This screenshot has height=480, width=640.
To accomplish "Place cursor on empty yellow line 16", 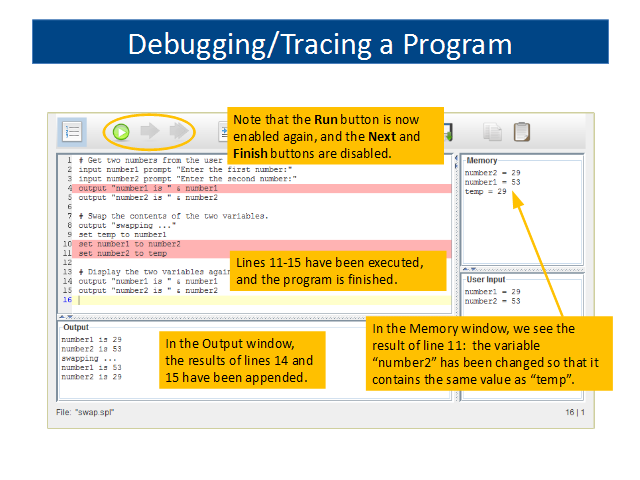I will pyautogui.click(x=262, y=300).
